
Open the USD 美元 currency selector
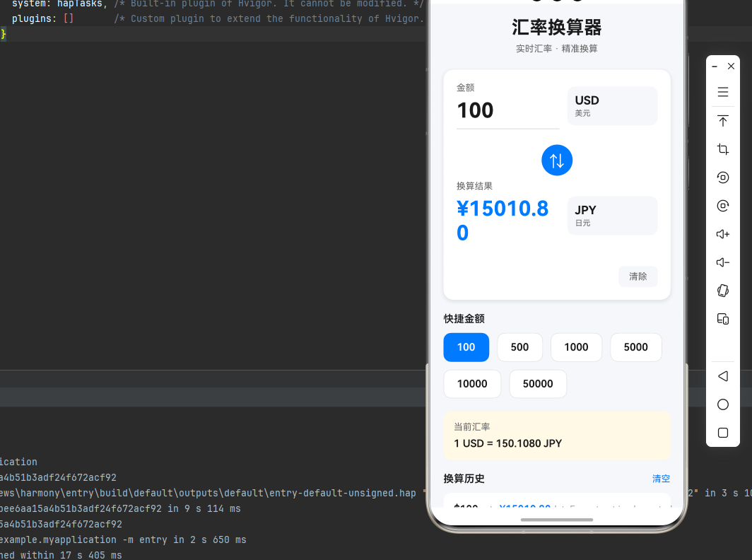613,106
